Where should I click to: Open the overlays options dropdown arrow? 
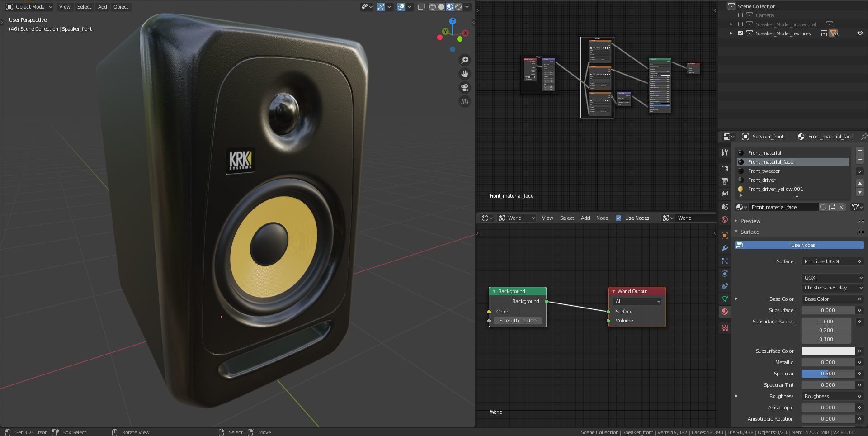410,7
